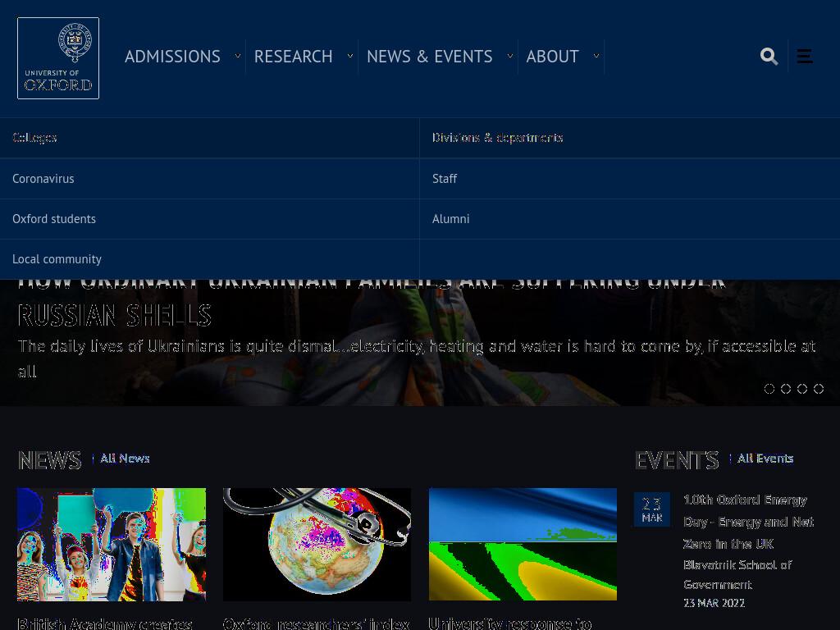
Task: Open British Academy creates news title
Action: (105, 623)
